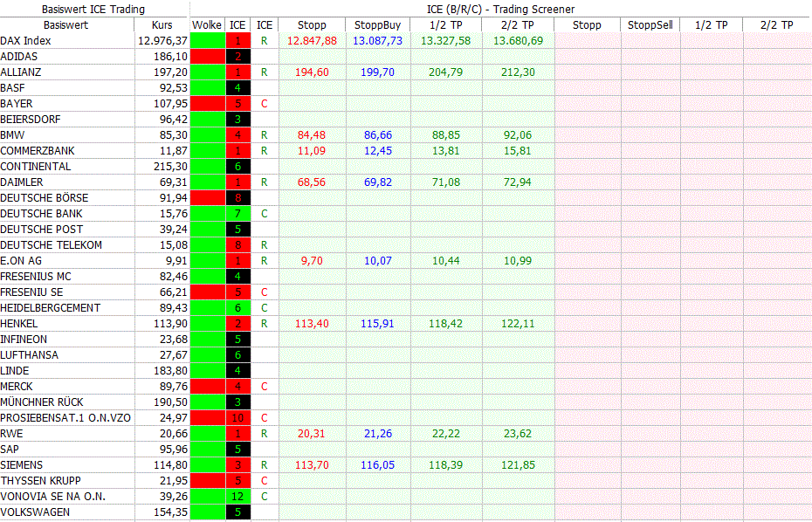Click SAP Kurs value 95,96
This screenshot has width=812, height=522.
[x=174, y=449]
